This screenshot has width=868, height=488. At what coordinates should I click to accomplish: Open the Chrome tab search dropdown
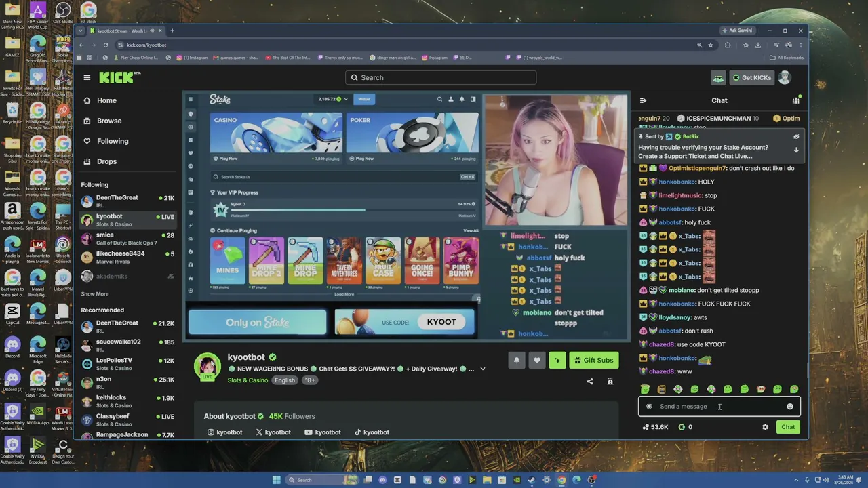tap(81, 30)
